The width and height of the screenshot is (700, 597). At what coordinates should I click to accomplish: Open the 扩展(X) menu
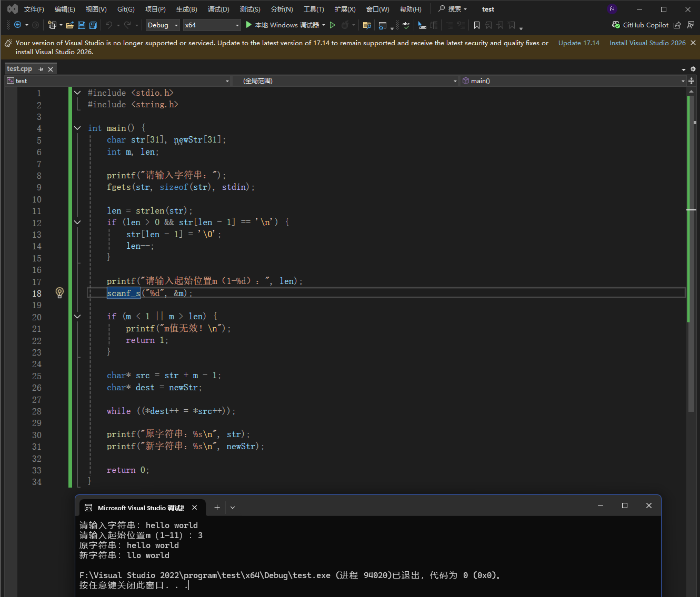pyautogui.click(x=345, y=9)
